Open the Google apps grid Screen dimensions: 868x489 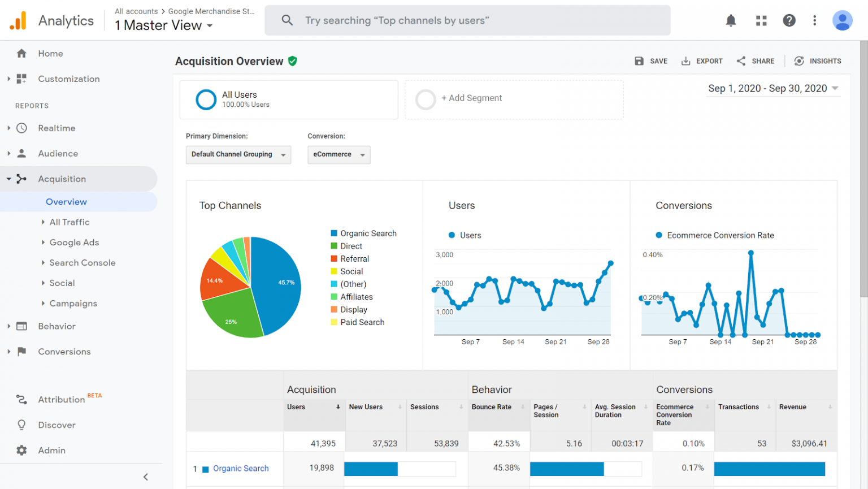click(x=761, y=21)
